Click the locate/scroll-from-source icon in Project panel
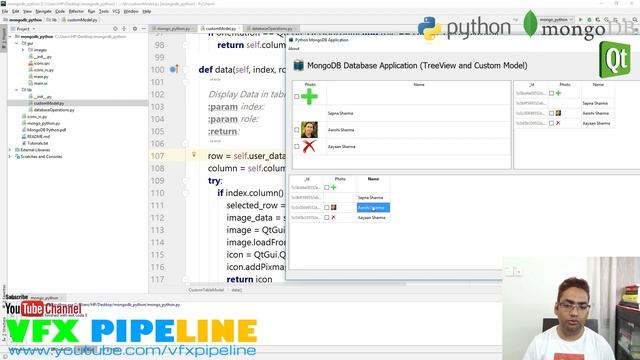 click(115, 29)
